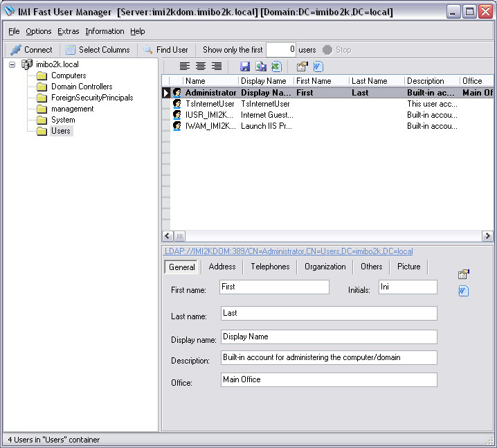This screenshot has width=497, height=448.
Task: Select the General tab
Action: coord(181,267)
